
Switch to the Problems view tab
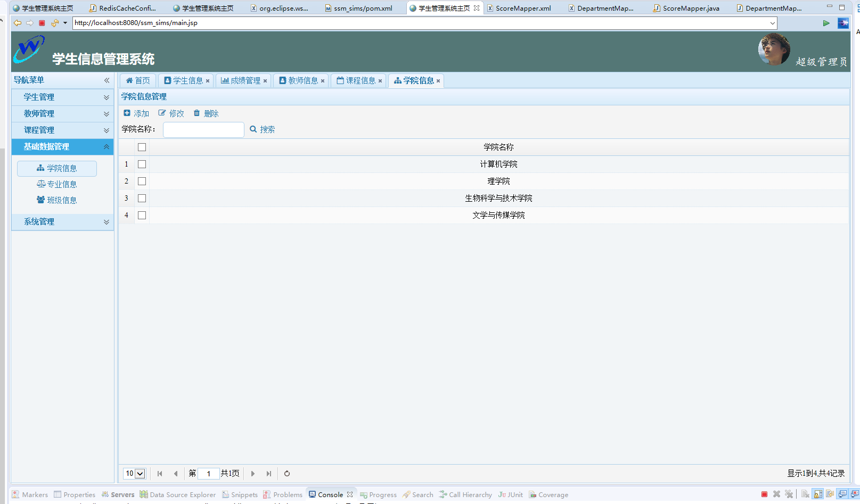coord(283,494)
